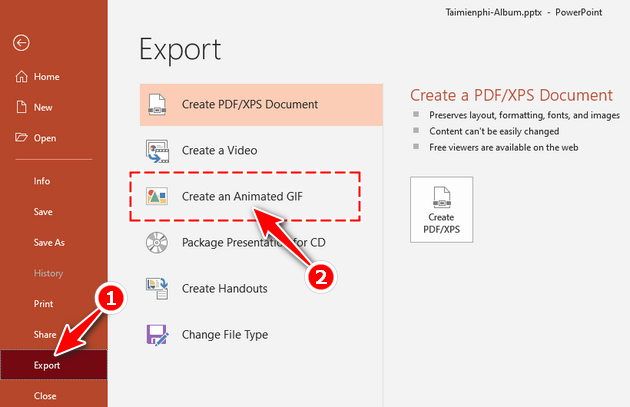Image resolution: width=630 pixels, height=407 pixels.
Task: Select Create PDF/XPS Document option
Action: (261, 104)
